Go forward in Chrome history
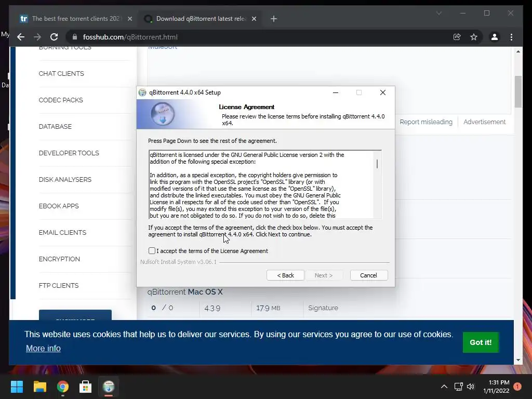 point(37,37)
